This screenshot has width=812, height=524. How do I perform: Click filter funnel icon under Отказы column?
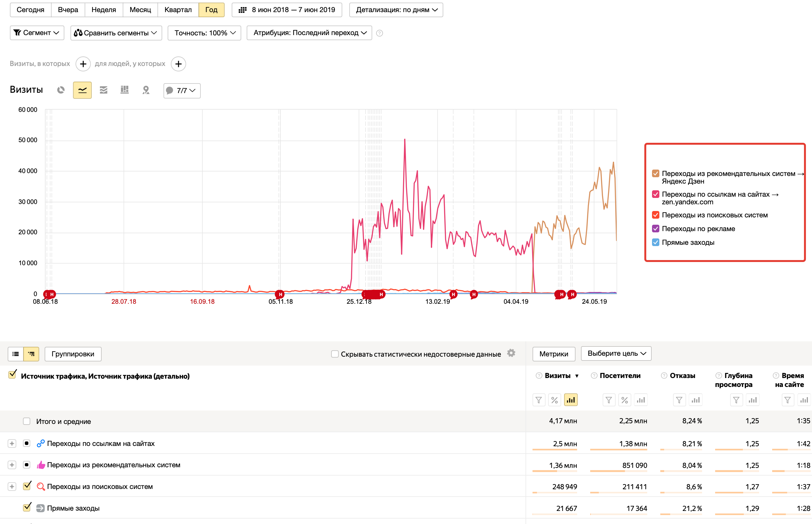[x=679, y=400]
